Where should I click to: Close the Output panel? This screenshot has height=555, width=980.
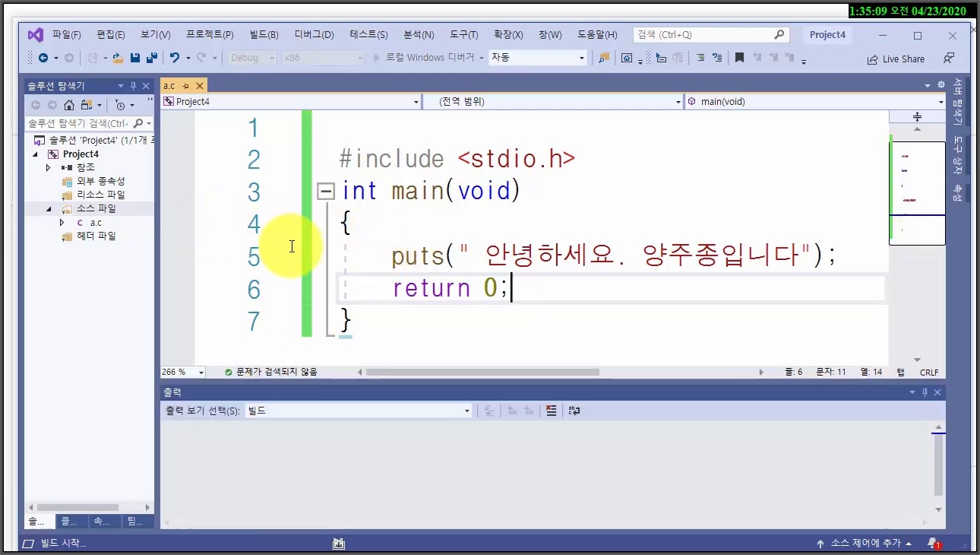click(x=938, y=392)
